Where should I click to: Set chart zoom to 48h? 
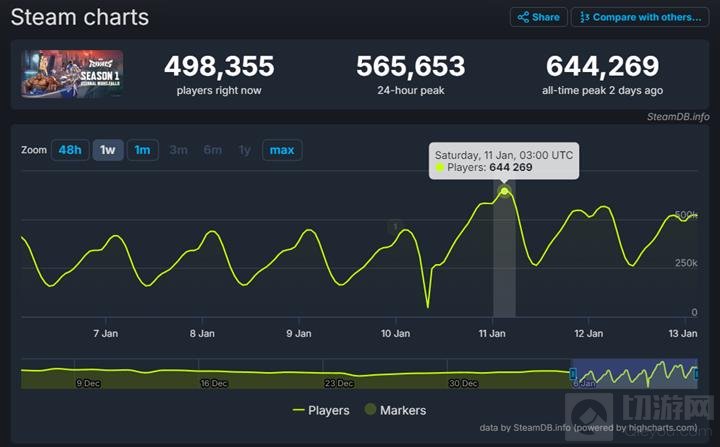click(69, 150)
